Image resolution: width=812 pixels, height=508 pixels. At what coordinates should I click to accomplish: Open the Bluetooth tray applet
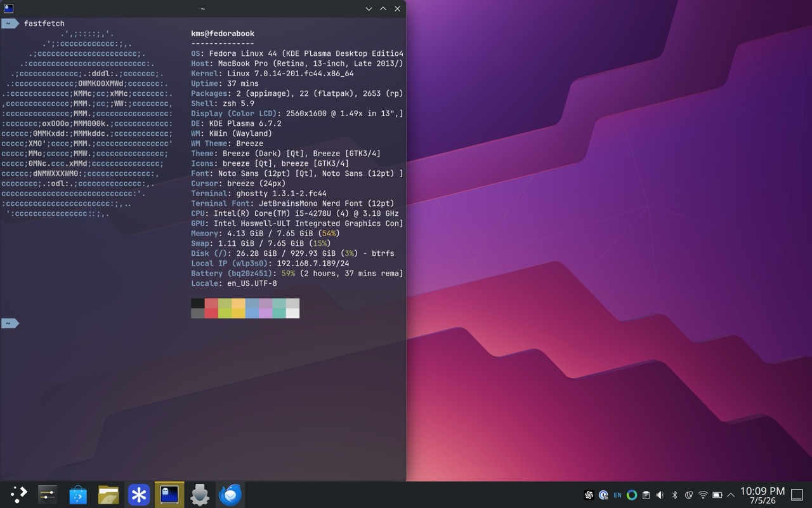[x=674, y=495]
